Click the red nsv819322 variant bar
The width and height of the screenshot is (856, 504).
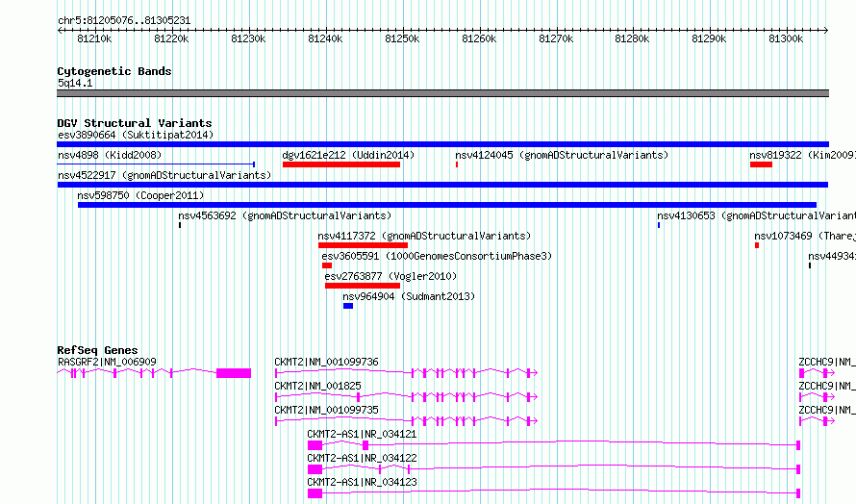coord(761,164)
